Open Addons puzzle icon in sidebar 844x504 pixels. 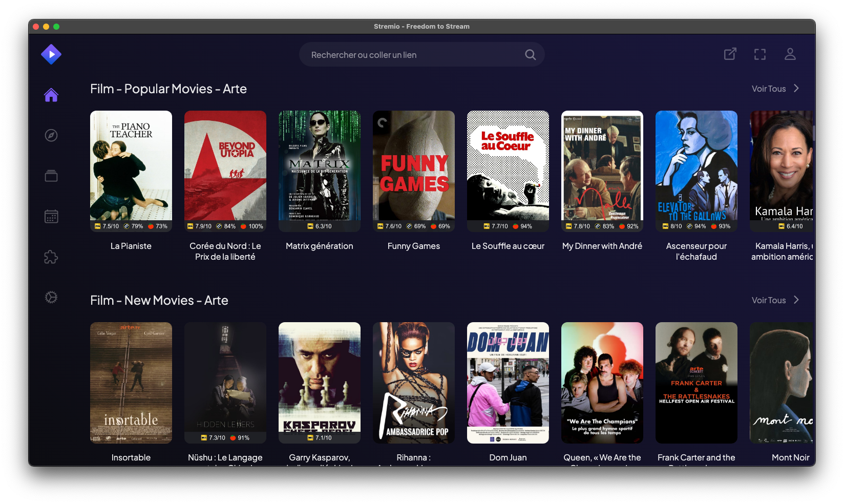coord(51,257)
